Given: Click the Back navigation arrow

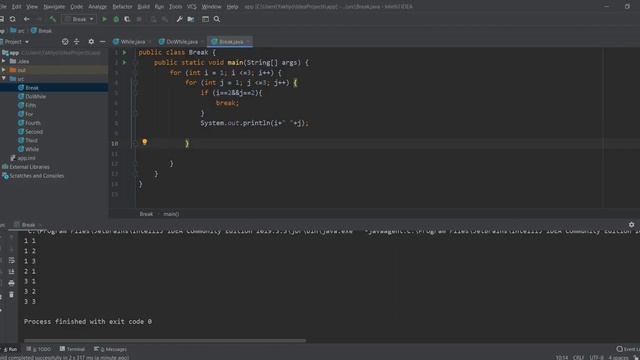Looking at the screenshot, I should pyautogui.click(x=27, y=19).
